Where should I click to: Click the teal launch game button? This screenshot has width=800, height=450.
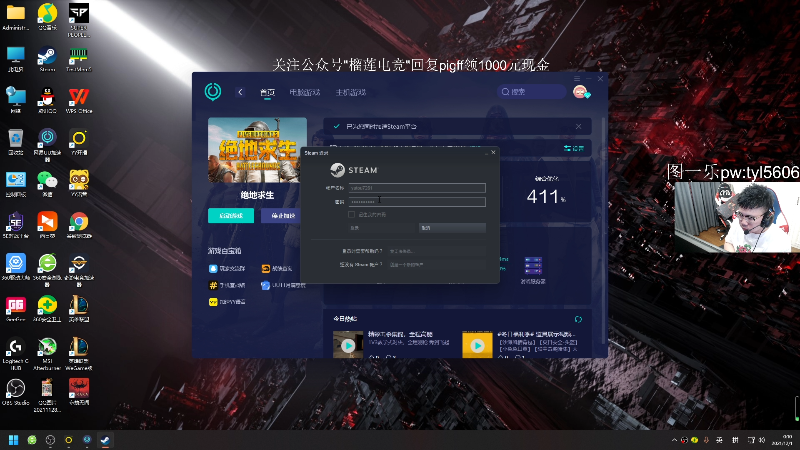(x=231, y=216)
